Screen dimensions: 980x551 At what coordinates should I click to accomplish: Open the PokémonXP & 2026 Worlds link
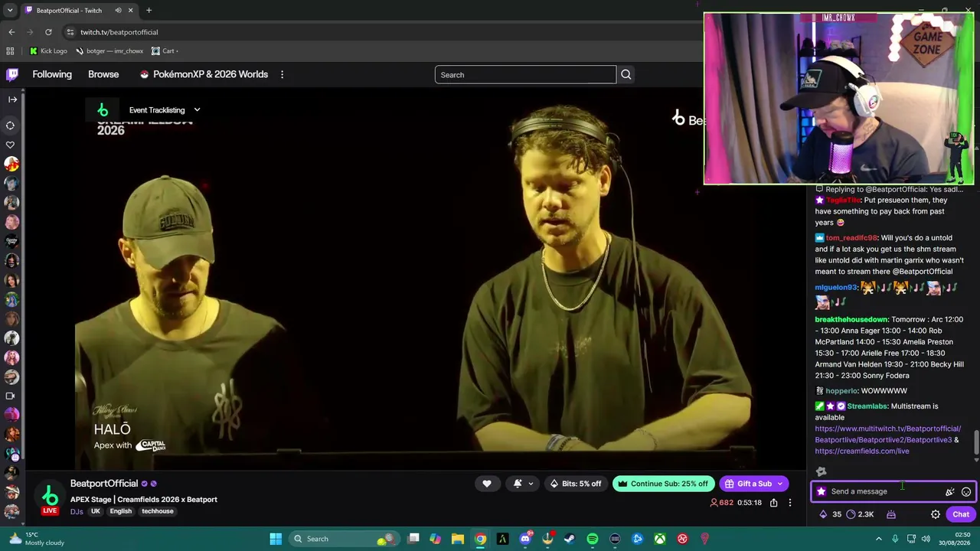click(x=204, y=74)
